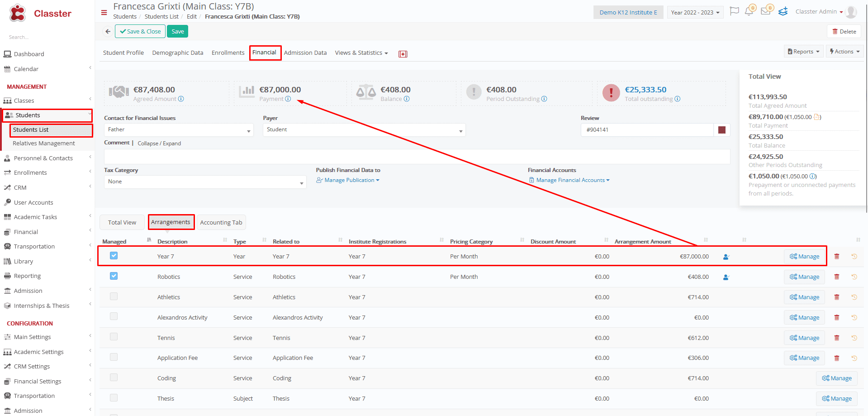Toggle the hamburger sidebar menu
868x416 pixels.
[x=104, y=13]
